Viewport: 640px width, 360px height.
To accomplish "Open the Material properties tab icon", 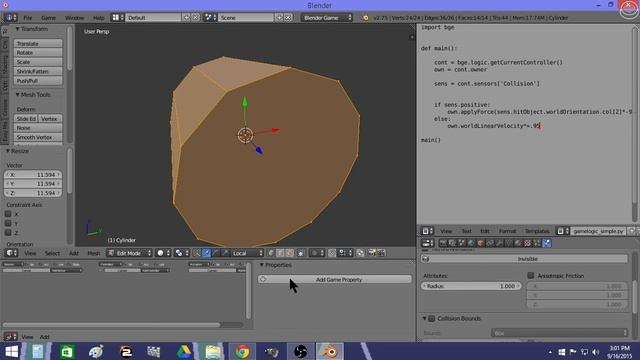I will click(x=518, y=243).
